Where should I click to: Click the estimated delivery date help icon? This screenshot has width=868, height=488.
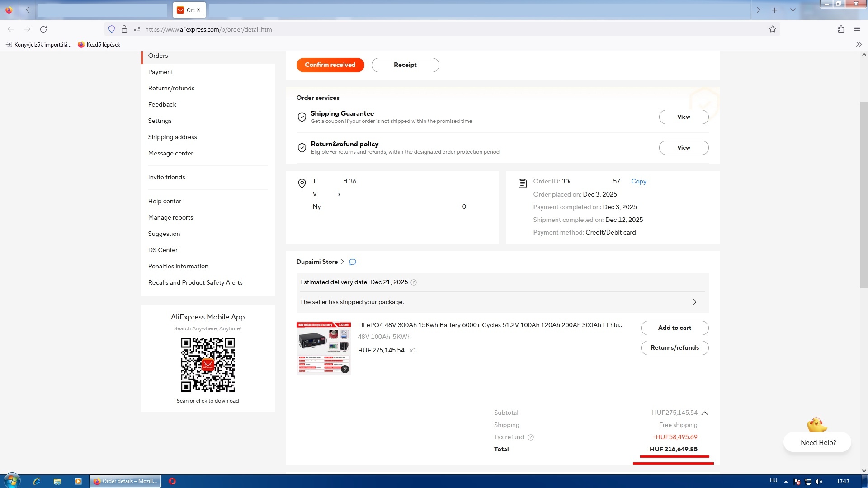pos(414,282)
